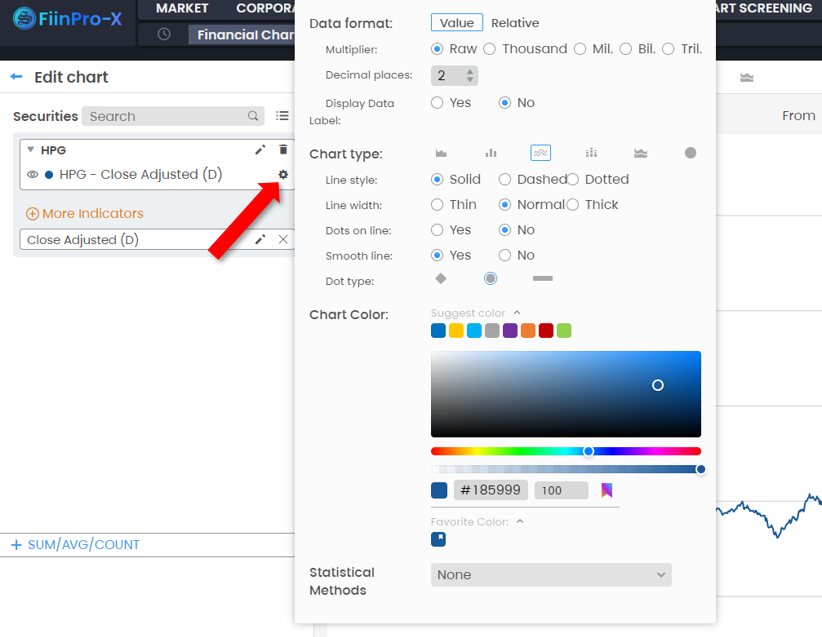Open the Statistical Methods dropdown
Viewport: 822px width, 637px height.
551,575
